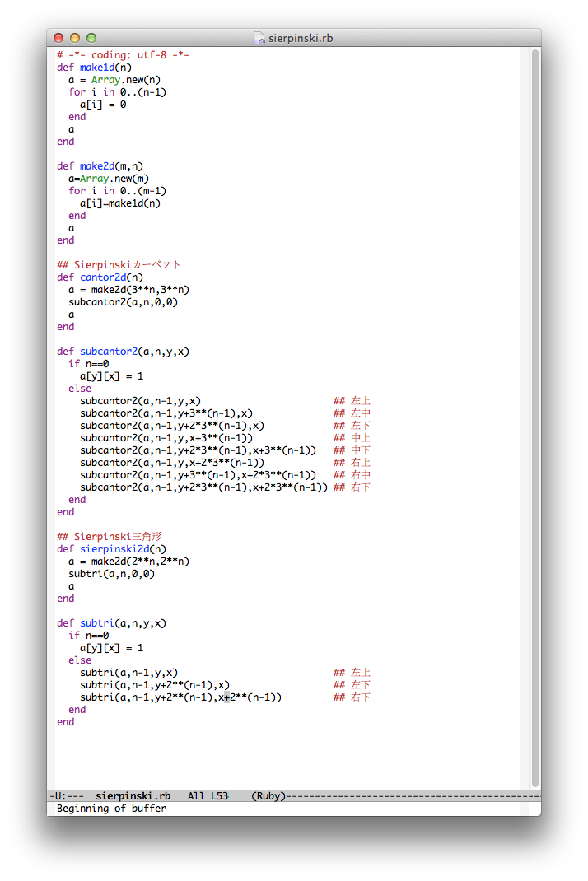The width and height of the screenshot is (588, 881).
Task: Click 'subcantor2(a,n-1,y+3**(n-1),x)' line
Action: click(x=166, y=413)
